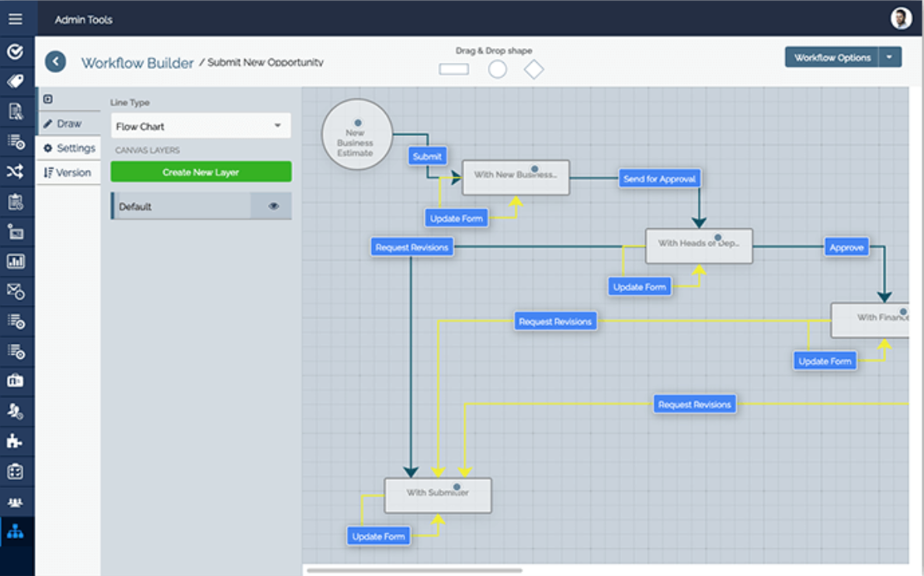Click the shuffle arrows icon in sidebar
This screenshot has width=924, height=576.
coord(16,172)
